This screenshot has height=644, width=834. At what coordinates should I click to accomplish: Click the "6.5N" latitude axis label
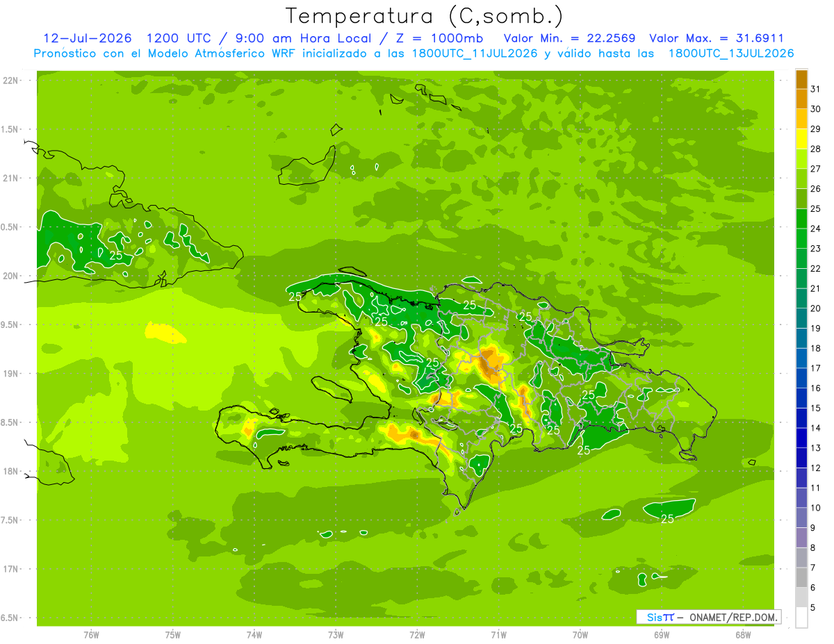pos(10,618)
